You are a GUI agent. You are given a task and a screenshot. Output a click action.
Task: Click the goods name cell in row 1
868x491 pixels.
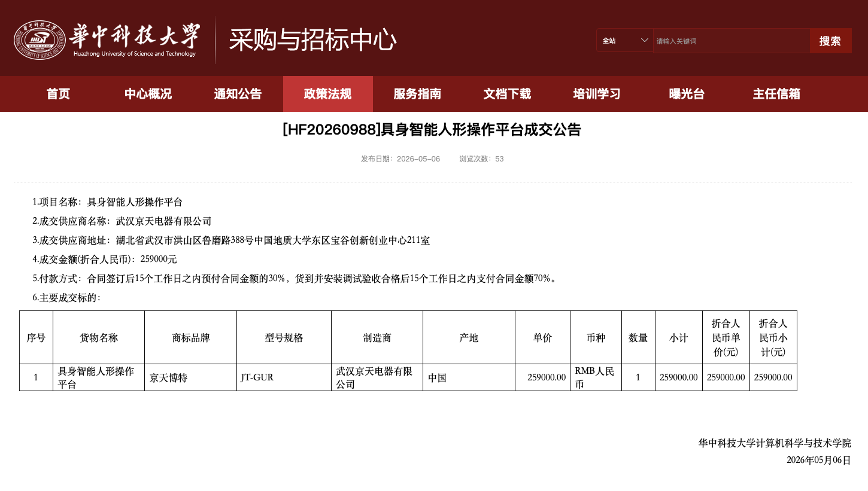tap(99, 377)
